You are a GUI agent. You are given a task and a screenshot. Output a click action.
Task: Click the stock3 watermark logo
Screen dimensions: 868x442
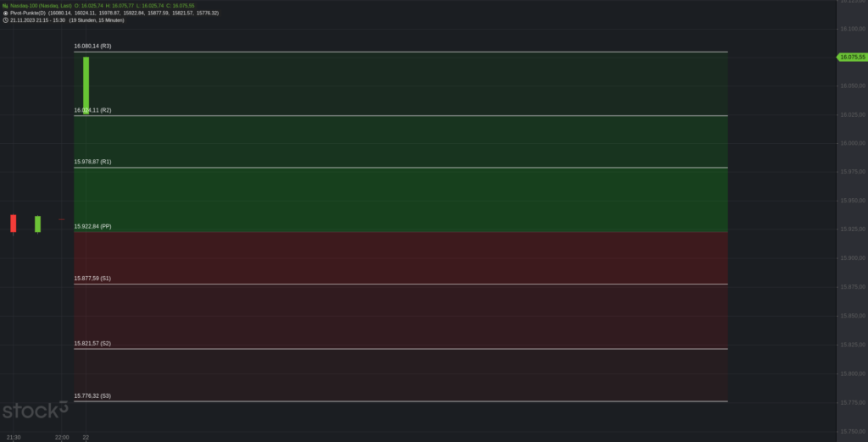pos(35,411)
